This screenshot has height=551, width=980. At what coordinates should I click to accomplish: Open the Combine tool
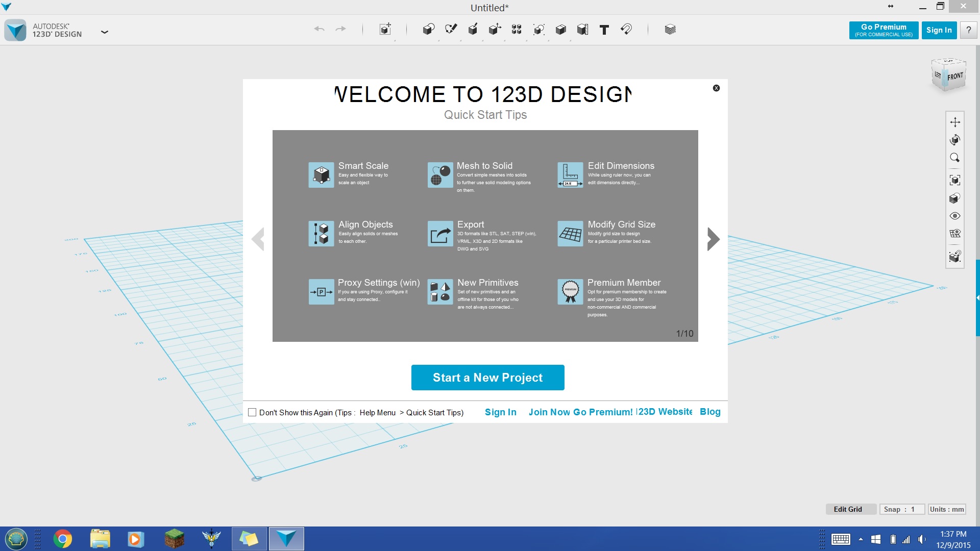(x=560, y=29)
